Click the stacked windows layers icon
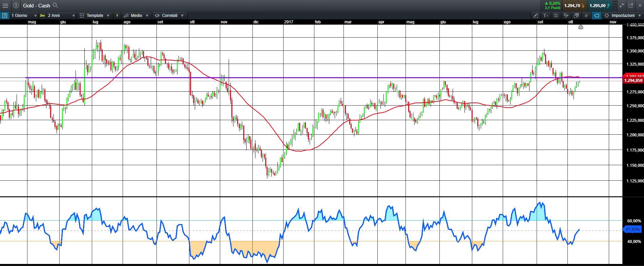Image resolution: width=644 pixels, height=266 pixels. tap(576, 16)
